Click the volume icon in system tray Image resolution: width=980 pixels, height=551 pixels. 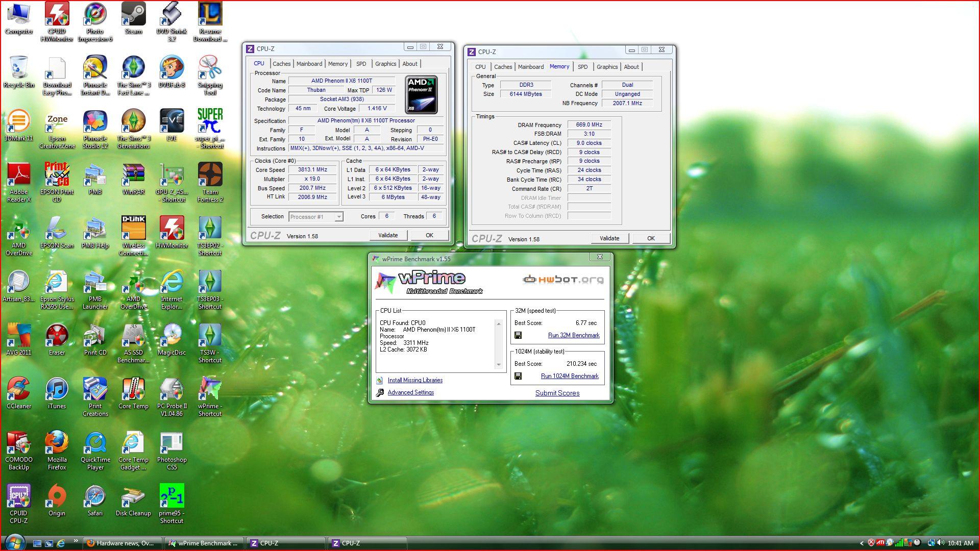[940, 543]
